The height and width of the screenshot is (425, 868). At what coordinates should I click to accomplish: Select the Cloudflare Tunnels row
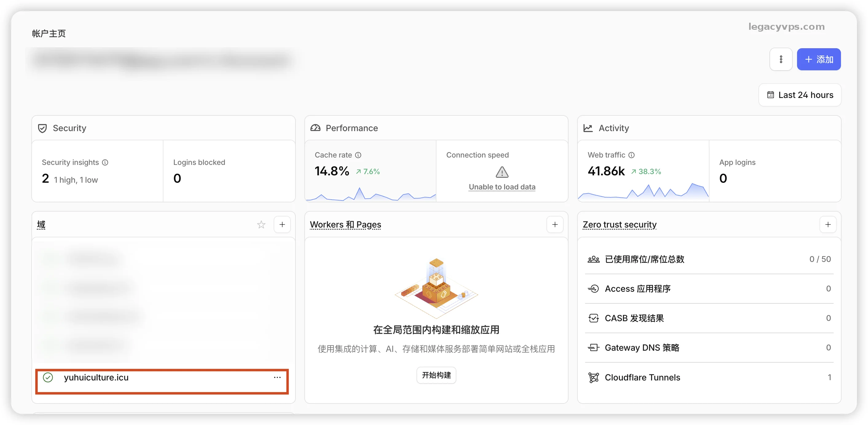click(x=642, y=377)
